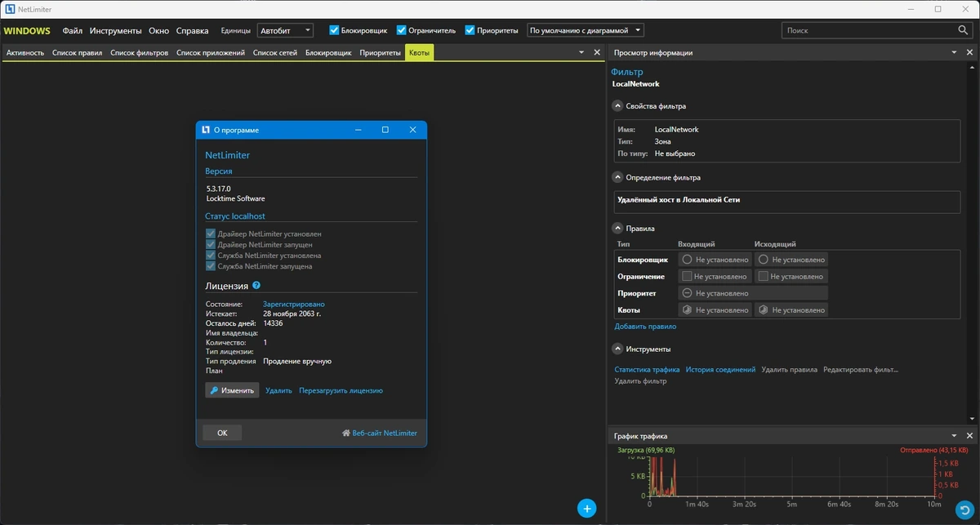Click the circular refresh icon on traffic chart

(965, 510)
